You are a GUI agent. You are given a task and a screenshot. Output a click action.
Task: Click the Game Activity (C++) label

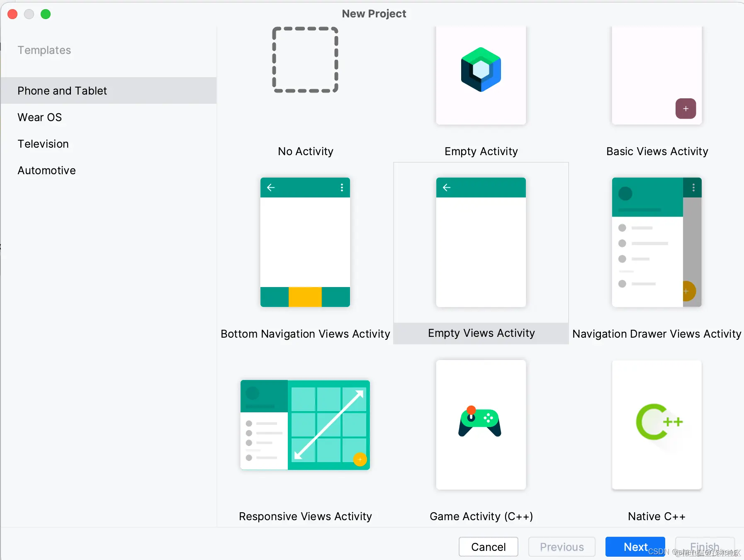[481, 516]
